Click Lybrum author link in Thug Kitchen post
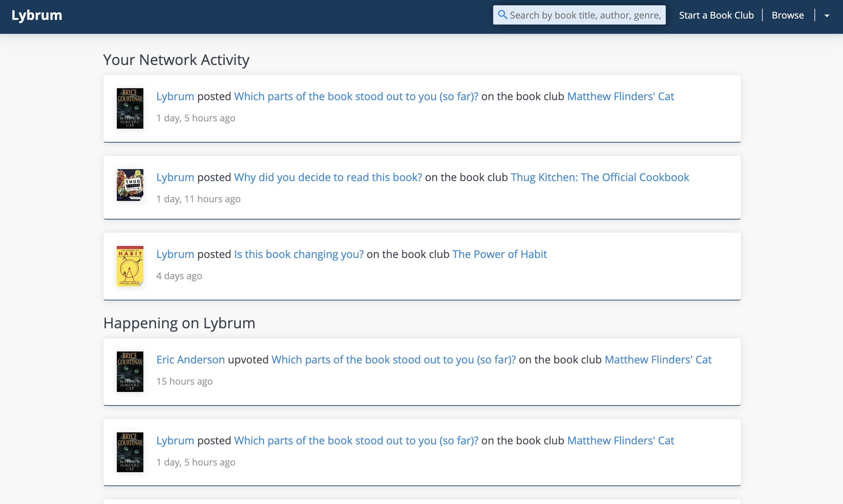Viewport: 843px width, 504px height. (x=175, y=177)
